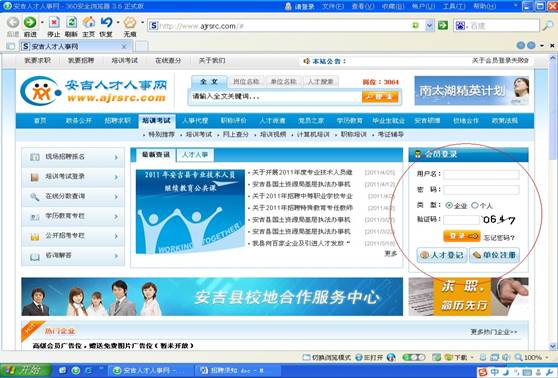
Task: Click the 人才登记 registration button
Action: (442, 255)
